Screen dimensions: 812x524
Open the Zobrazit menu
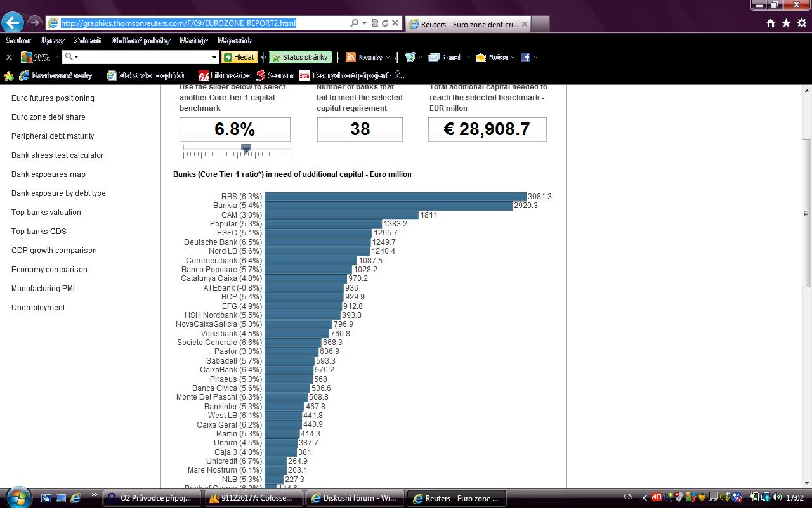pyautogui.click(x=87, y=41)
